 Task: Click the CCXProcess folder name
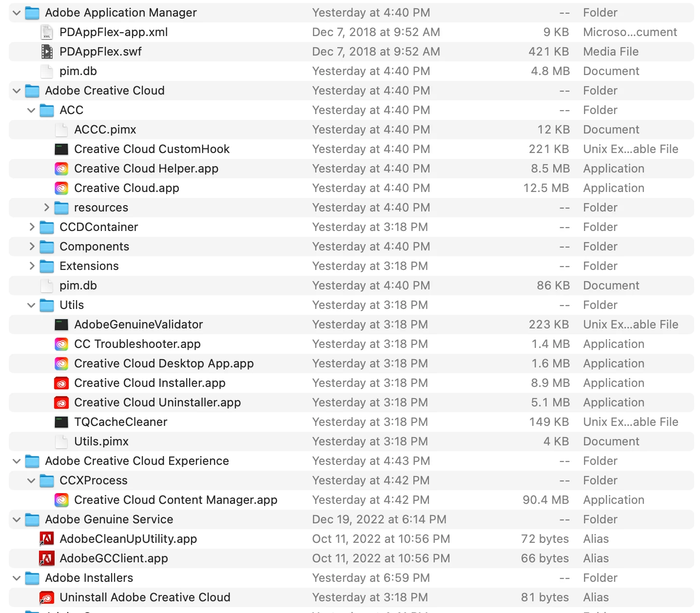pyautogui.click(x=94, y=480)
